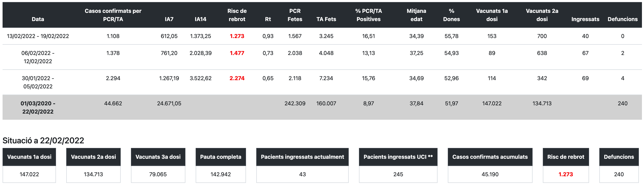Click the Situació a 22/02/2022 heading

coord(43,140)
